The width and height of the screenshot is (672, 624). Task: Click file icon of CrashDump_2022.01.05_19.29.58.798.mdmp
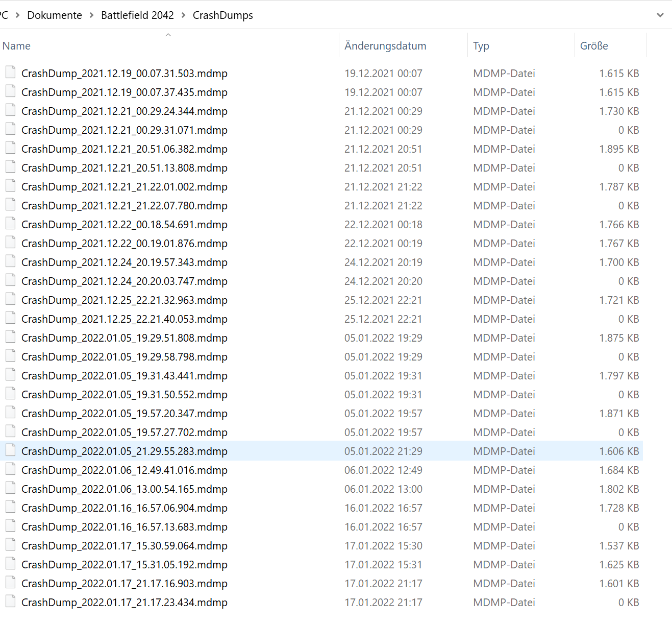[10, 356]
